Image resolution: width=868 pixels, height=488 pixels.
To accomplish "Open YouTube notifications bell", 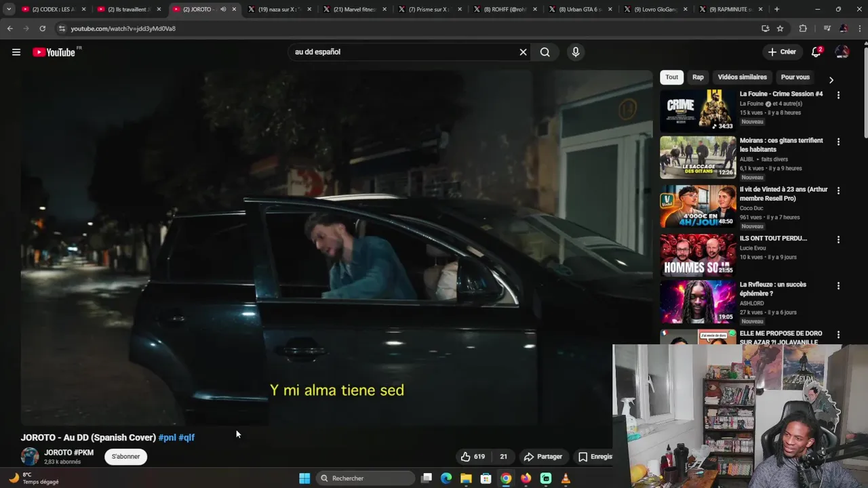I will pos(817,52).
